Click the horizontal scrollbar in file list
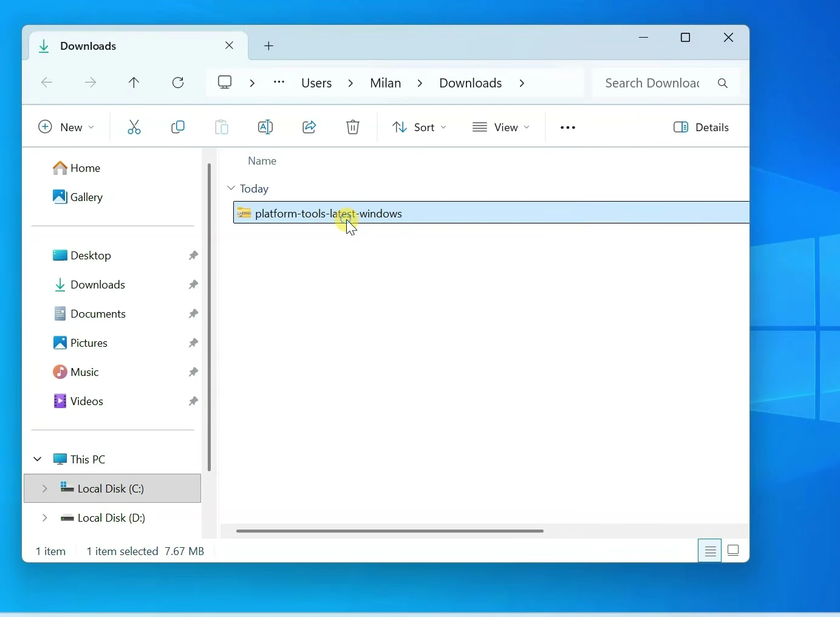 [x=390, y=531]
